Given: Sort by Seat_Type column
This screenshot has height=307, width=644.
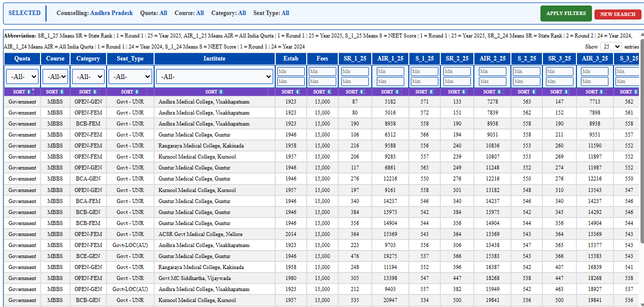Looking at the screenshot, I should pos(130,92).
